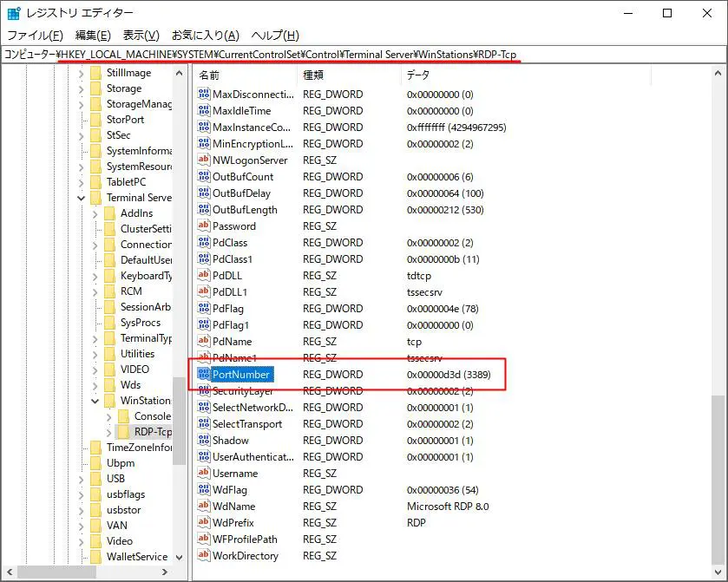Collapse the WinStations tree node
Viewport: 728px width, 582px height.
[x=95, y=401]
